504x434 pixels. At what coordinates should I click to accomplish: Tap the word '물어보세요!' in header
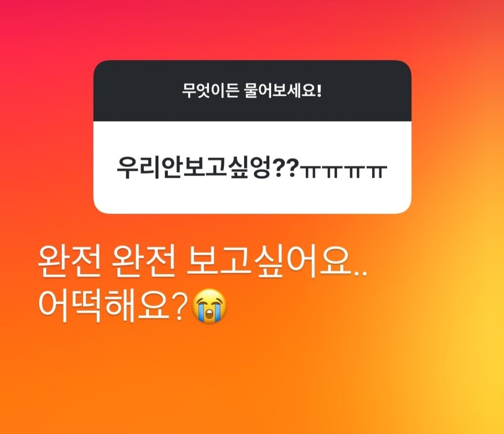pos(283,91)
